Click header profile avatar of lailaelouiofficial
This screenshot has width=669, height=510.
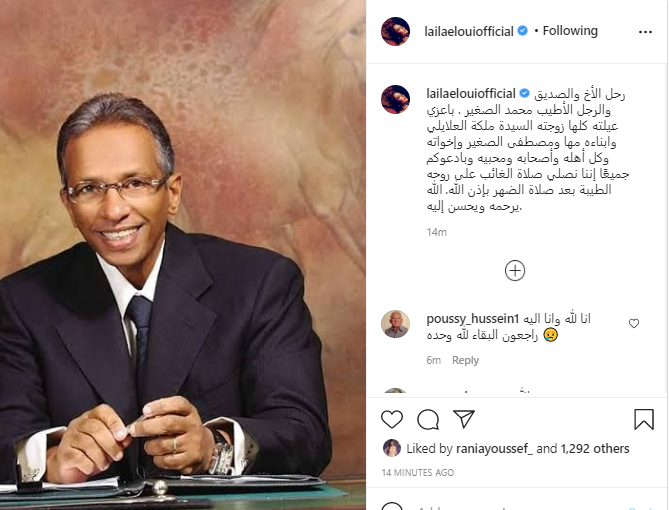click(x=396, y=31)
